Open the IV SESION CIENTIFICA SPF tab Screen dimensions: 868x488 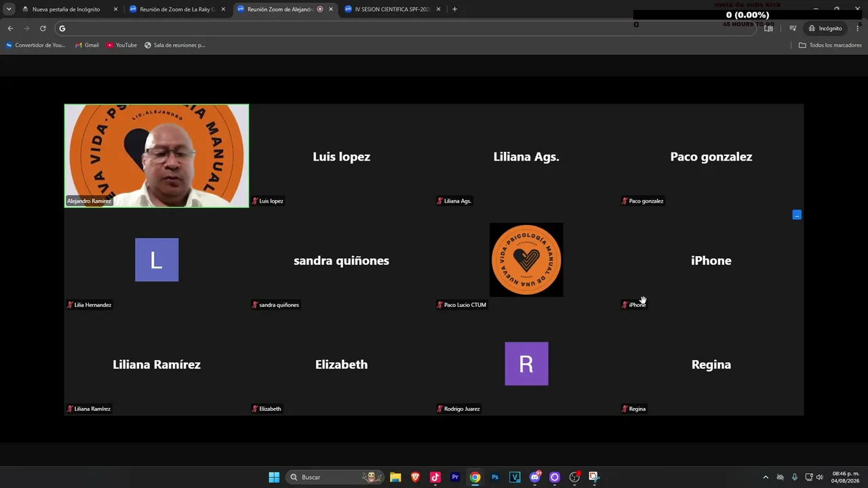[393, 9]
